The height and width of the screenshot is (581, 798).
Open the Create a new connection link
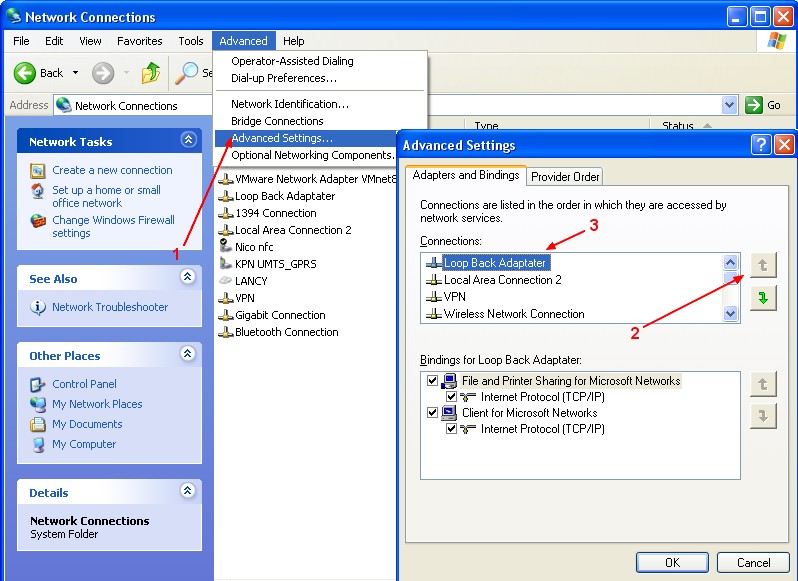[112, 170]
